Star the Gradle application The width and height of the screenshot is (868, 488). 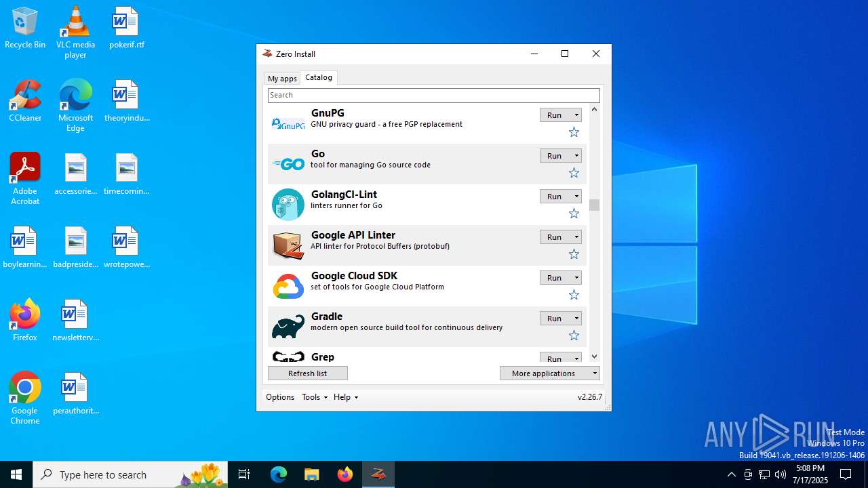(x=574, y=335)
